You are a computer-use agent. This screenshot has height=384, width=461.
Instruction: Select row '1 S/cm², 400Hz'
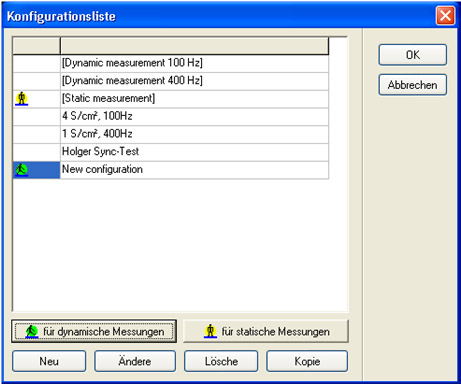(171, 134)
